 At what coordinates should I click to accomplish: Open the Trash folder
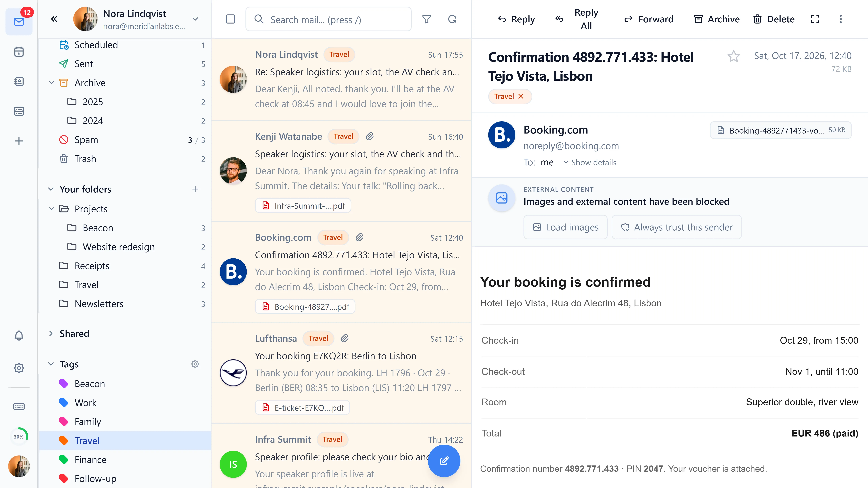pos(125,159)
